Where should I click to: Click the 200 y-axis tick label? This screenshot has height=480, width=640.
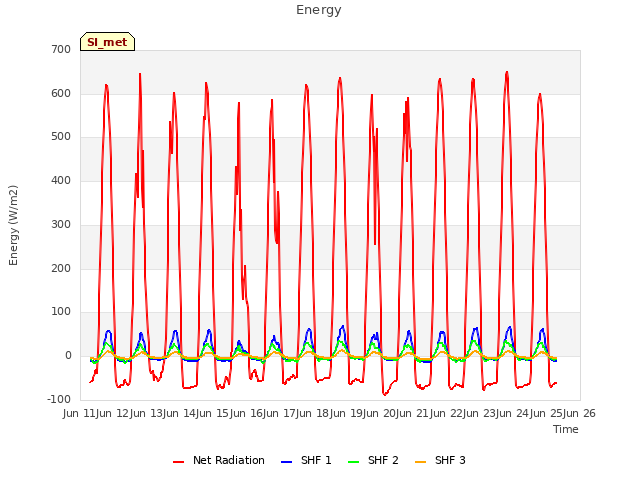[61, 269]
